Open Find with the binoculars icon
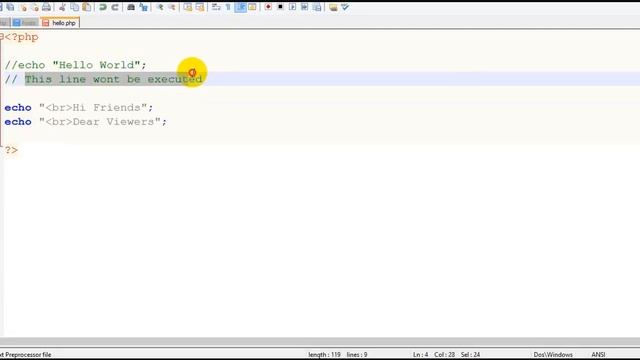The width and height of the screenshot is (640, 360). 131,7
